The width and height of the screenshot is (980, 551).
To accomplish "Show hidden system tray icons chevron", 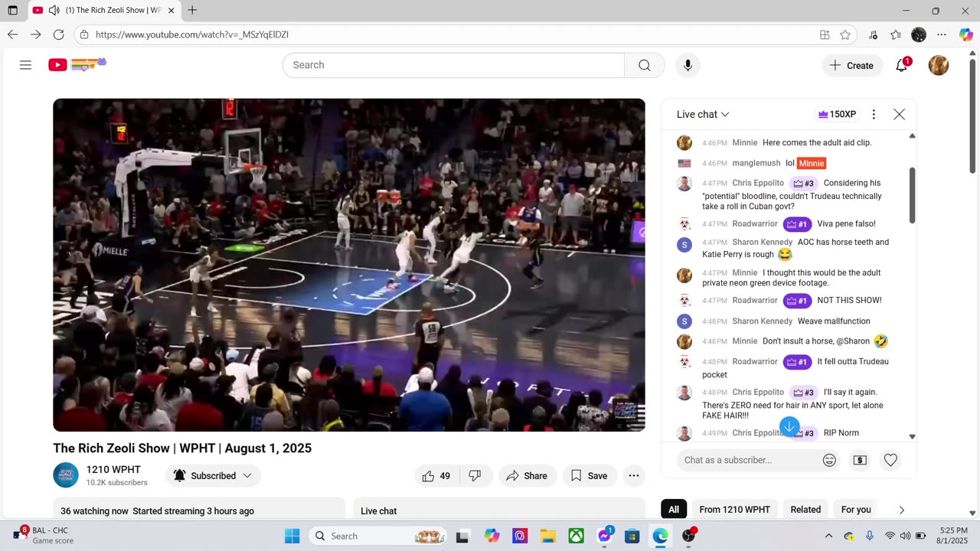I will tap(828, 536).
